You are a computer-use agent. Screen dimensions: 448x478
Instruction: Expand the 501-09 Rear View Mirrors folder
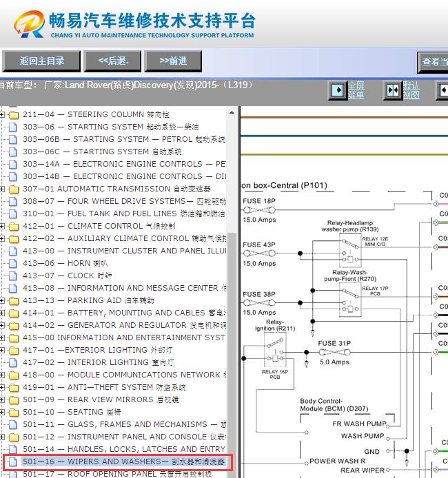(2, 400)
